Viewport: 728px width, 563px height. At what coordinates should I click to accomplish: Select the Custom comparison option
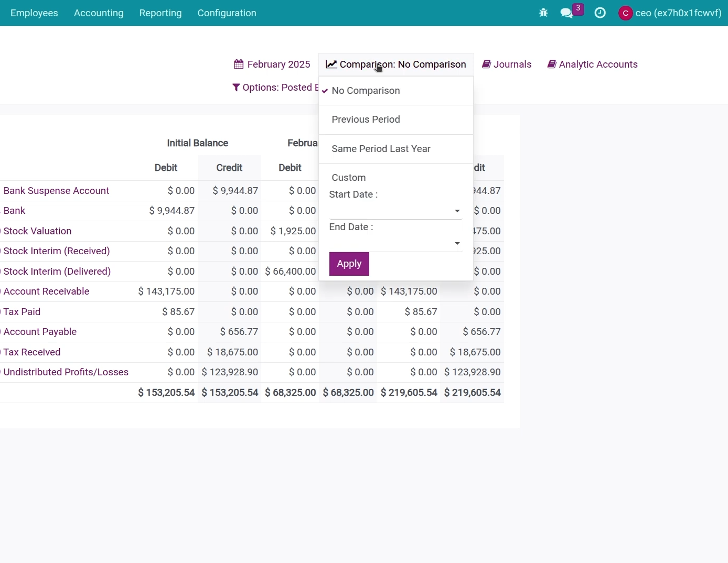[349, 178]
